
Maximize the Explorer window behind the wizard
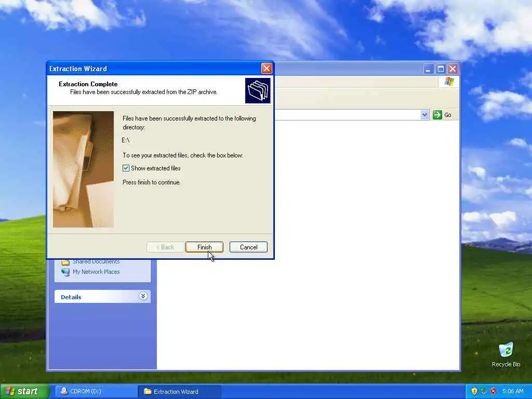coord(441,69)
